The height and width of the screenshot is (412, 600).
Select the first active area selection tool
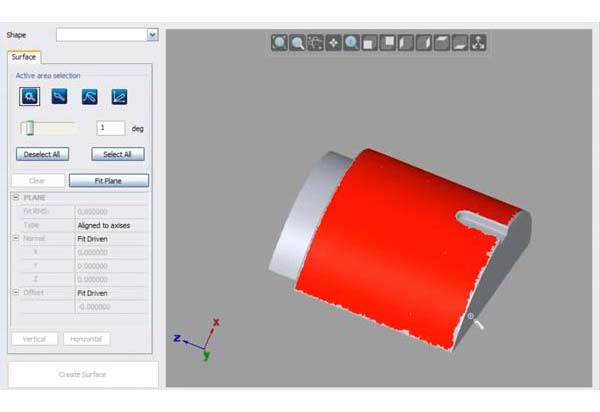(28, 97)
